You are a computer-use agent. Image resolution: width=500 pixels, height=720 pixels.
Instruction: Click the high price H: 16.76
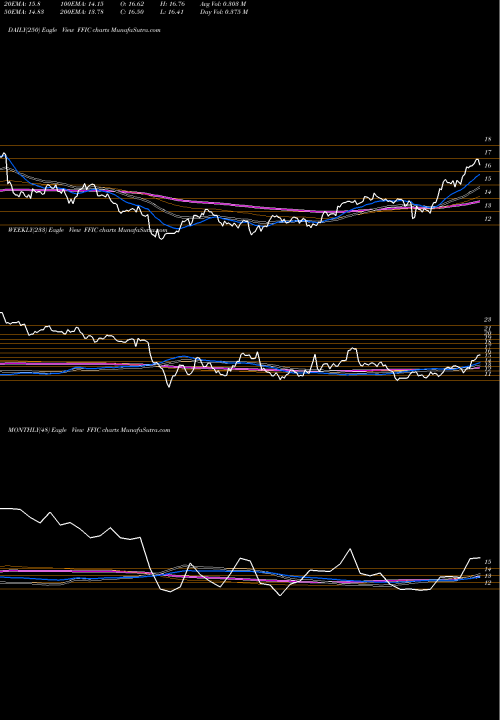coord(172,4)
